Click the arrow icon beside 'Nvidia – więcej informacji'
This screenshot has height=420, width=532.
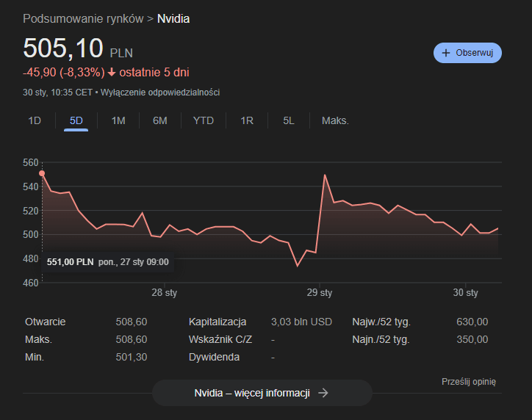323,393
